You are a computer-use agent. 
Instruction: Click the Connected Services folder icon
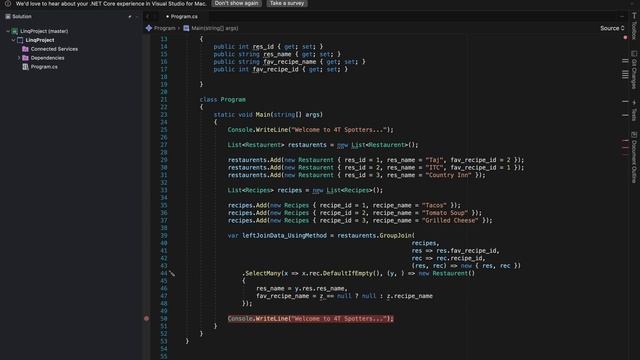[25, 49]
